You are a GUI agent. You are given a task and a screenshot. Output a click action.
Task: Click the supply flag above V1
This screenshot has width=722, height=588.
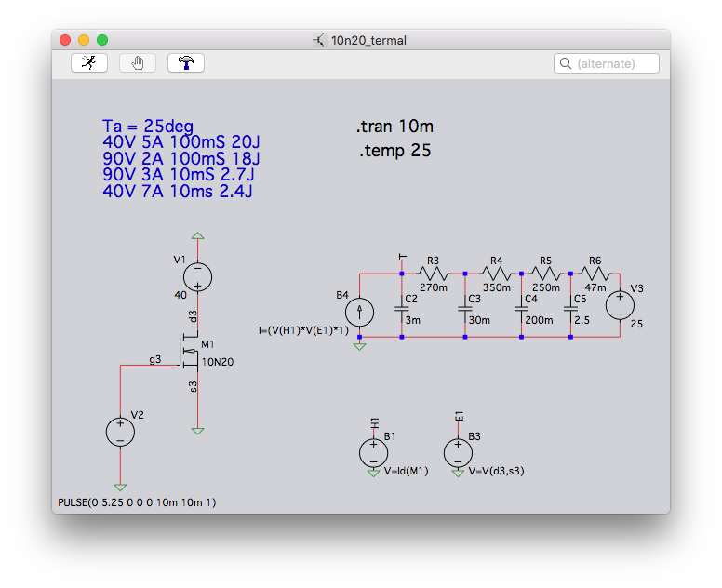point(197,235)
